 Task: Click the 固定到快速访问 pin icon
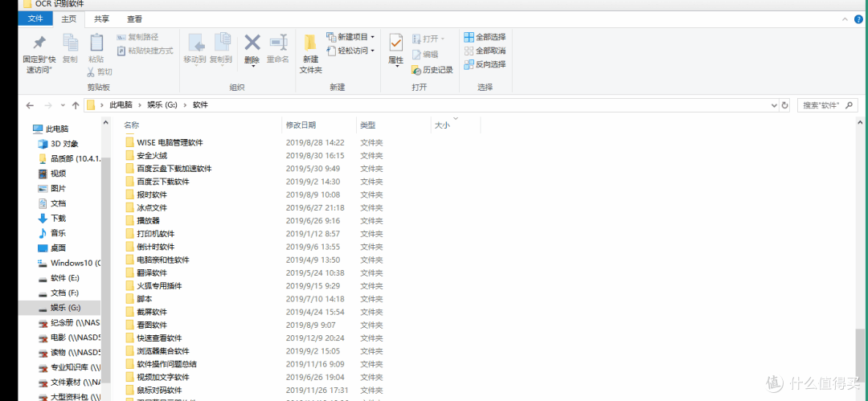39,43
